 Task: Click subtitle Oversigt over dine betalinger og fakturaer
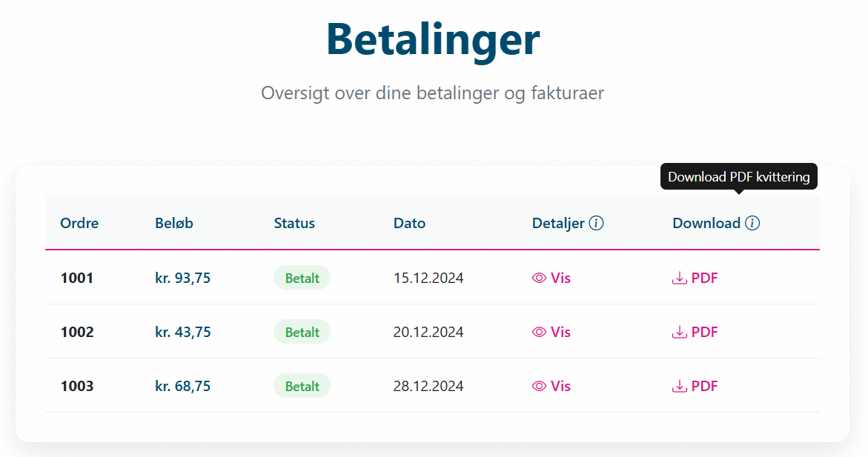(433, 93)
